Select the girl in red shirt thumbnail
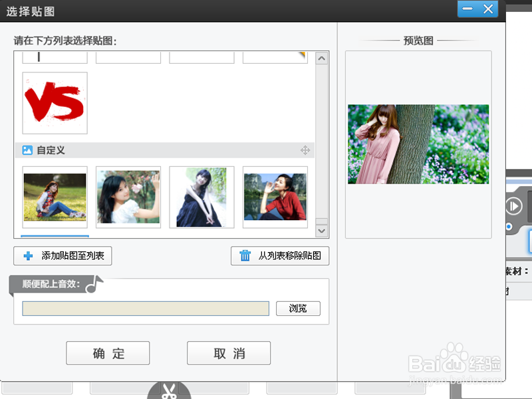 275,197
